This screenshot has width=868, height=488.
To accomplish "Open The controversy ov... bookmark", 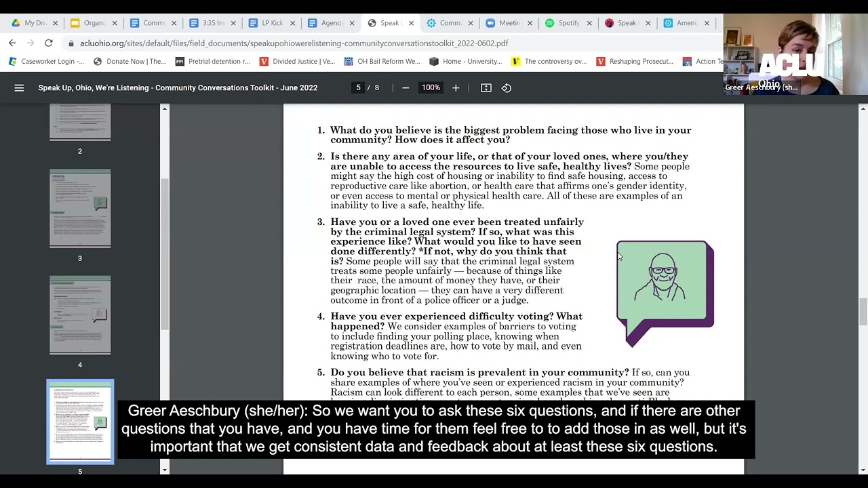I will point(549,61).
